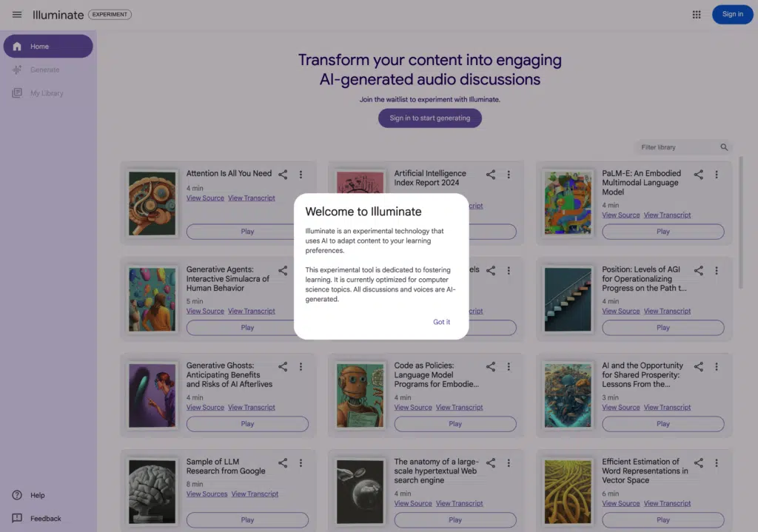Click the library vertical scrollbar
Image resolution: width=758 pixels, height=532 pixels.
click(x=740, y=223)
